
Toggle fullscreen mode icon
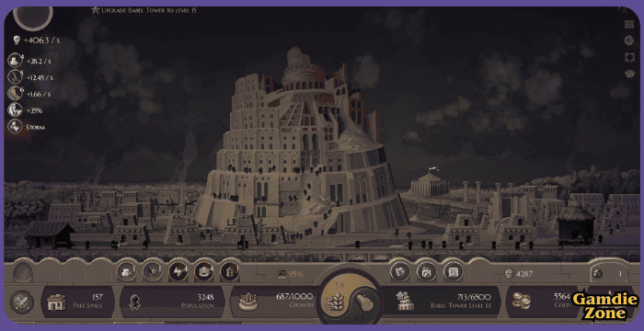click(x=629, y=57)
